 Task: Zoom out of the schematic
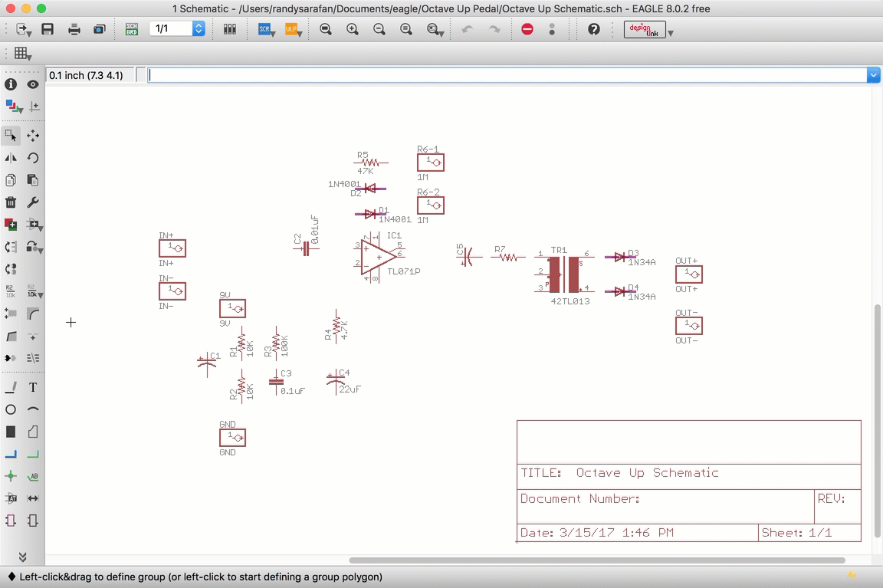tap(379, 29)
